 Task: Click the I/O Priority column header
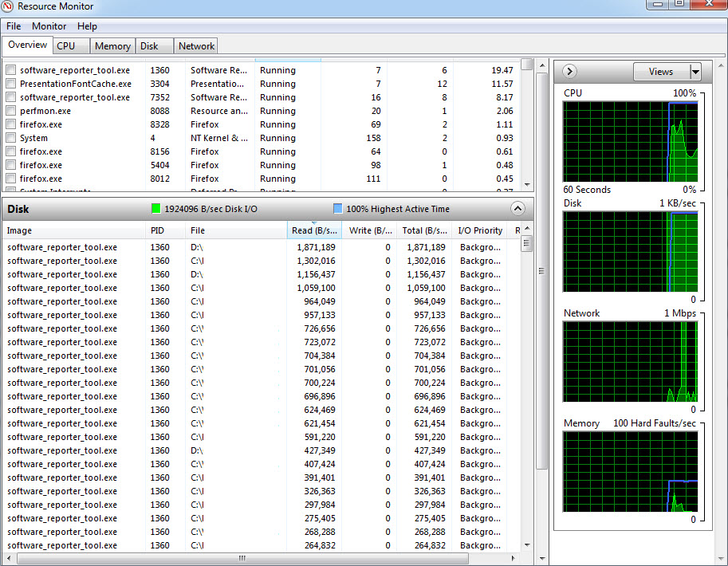[x=480, y=230]
